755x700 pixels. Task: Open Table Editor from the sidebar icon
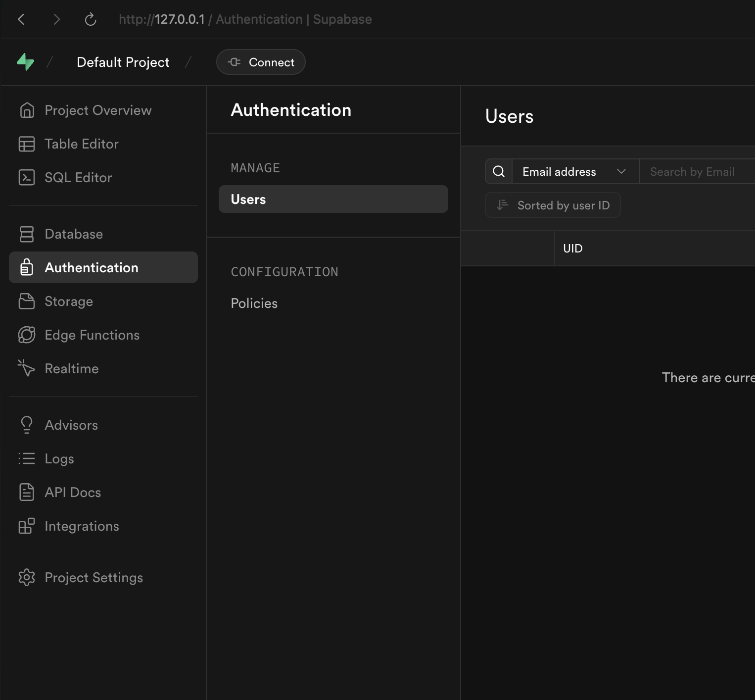pyautogui.click(x=27, y=144)
